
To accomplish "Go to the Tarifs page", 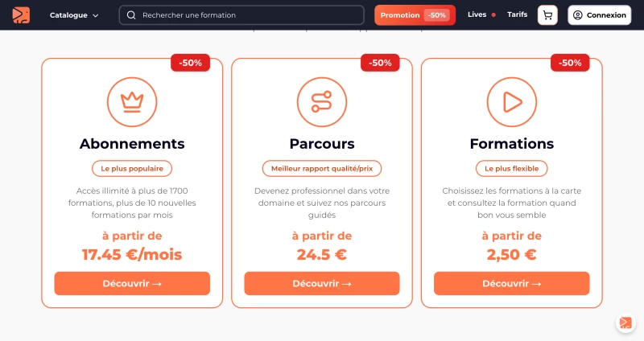I will point(517,14).
